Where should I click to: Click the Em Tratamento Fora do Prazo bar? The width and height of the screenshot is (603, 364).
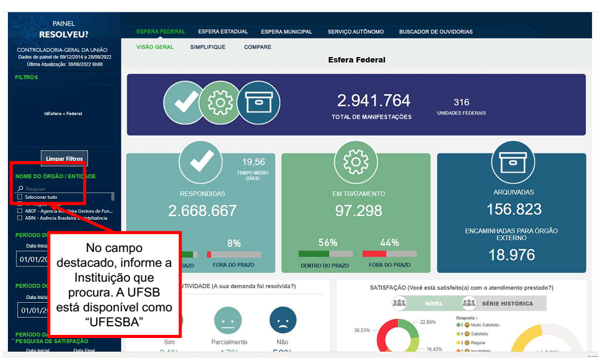pos(389,254)
